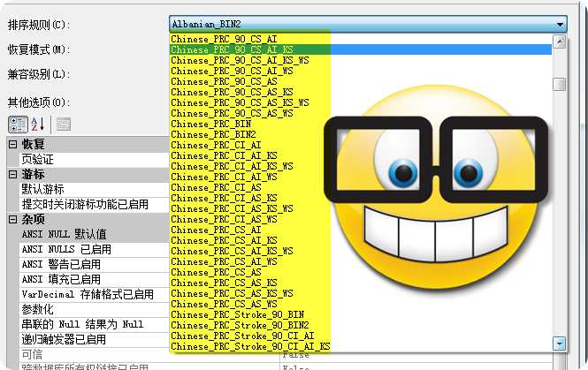Select Chinese_PRC_CI_AS_WS entry
588x370 pixels.
tap(361, 219)
